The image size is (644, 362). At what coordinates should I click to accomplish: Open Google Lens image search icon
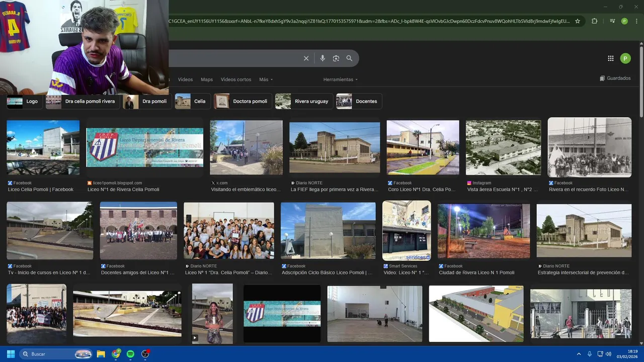click(336, 58)
